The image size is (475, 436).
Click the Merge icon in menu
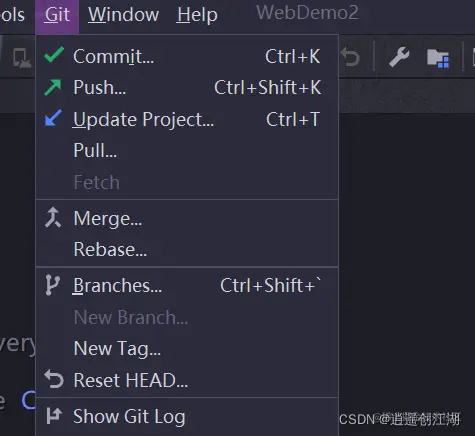[x=53, y=217]
